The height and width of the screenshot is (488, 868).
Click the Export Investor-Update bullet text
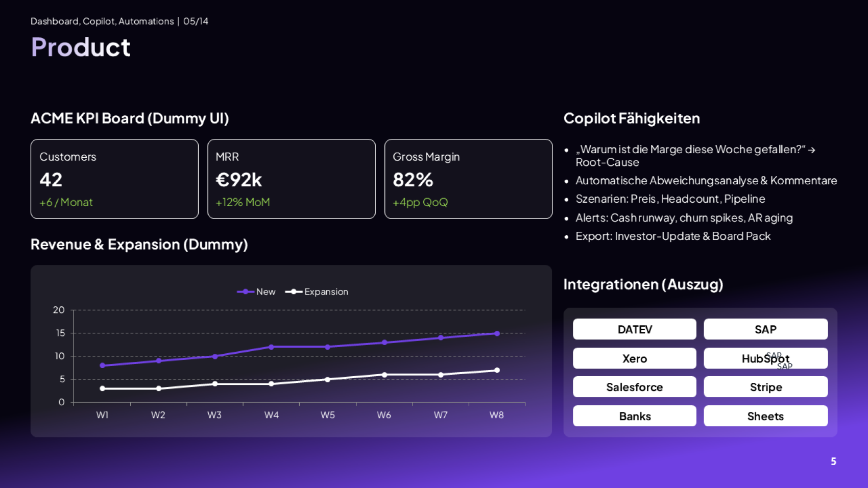point(672,236)
